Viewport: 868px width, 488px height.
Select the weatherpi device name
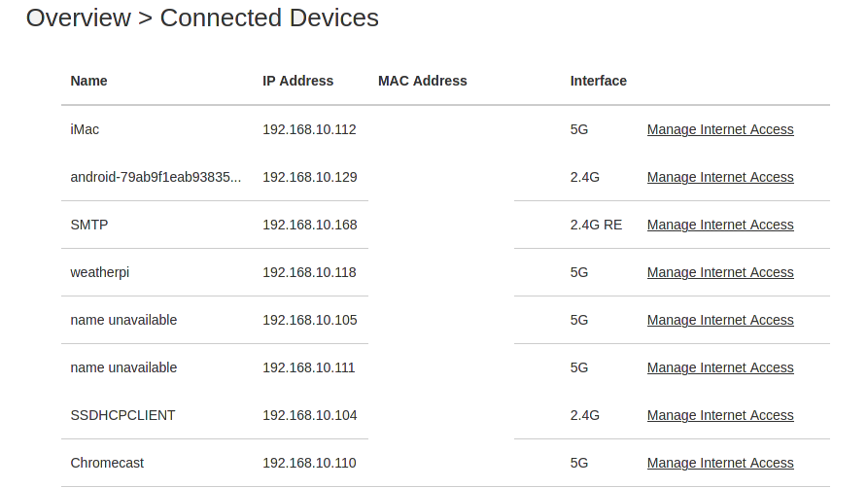(x=99, y=272)
